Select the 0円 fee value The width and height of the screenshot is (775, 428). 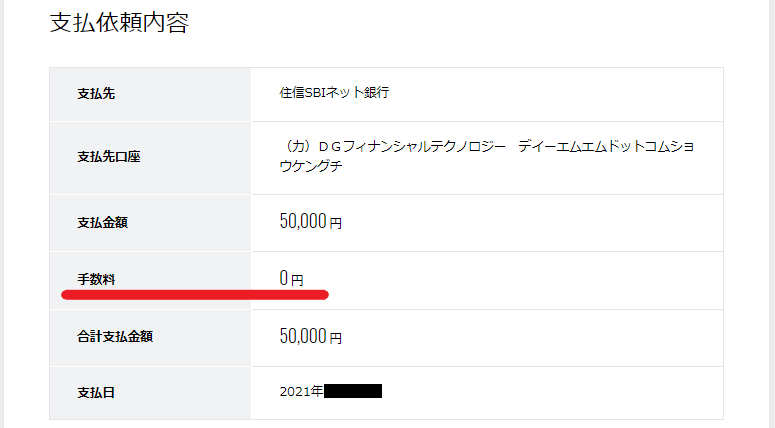[x=291, y=279]
